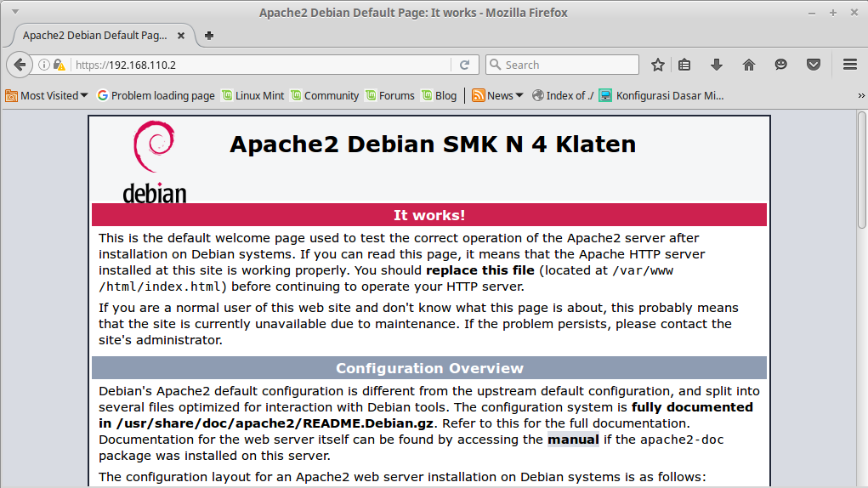Viewport: 868px width, 488px height.
Task: Show your bookmarks list icon
Action: pos(684,65)
